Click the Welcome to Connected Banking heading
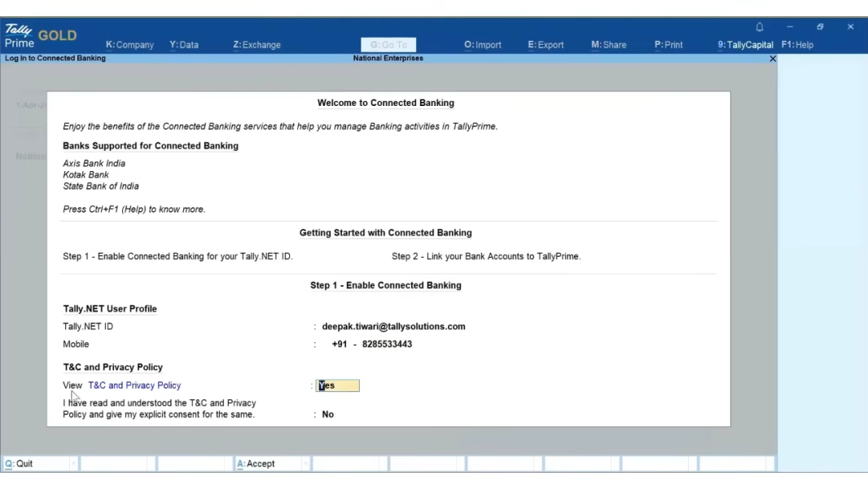This screenshot has width=868, height=489. [x=386, y=103]
